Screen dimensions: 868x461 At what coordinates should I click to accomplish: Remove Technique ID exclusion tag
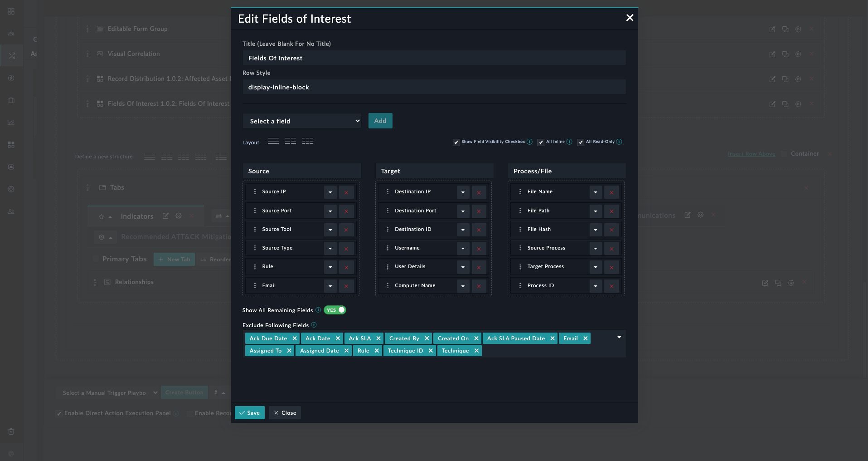point(431,351)
